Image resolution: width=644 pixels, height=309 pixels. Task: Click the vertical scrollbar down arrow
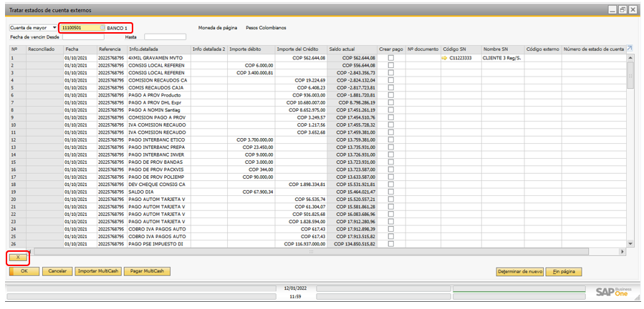click(x=630, y=244)
